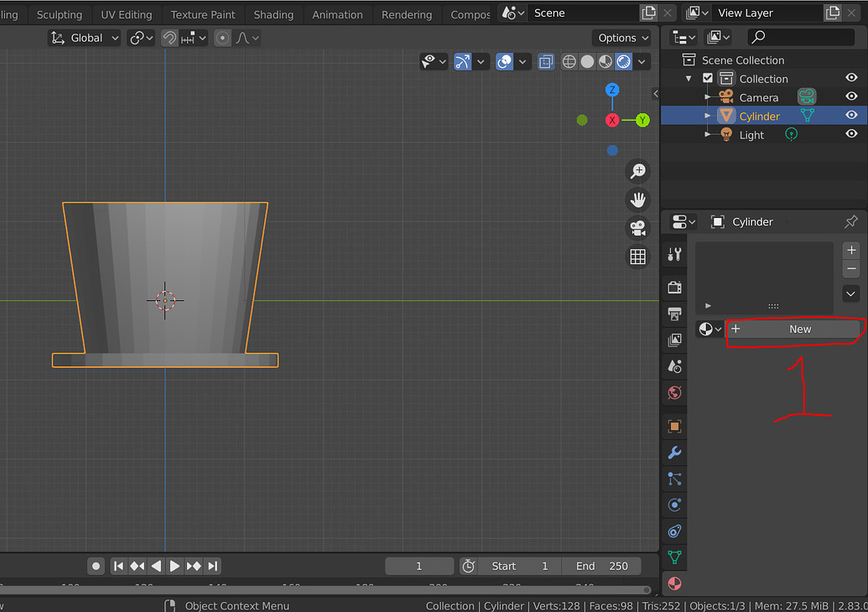The image size is (868, 612).
Task: Activate proportional editing in the header
Action: pyautogui.click(x=222, y=38)
